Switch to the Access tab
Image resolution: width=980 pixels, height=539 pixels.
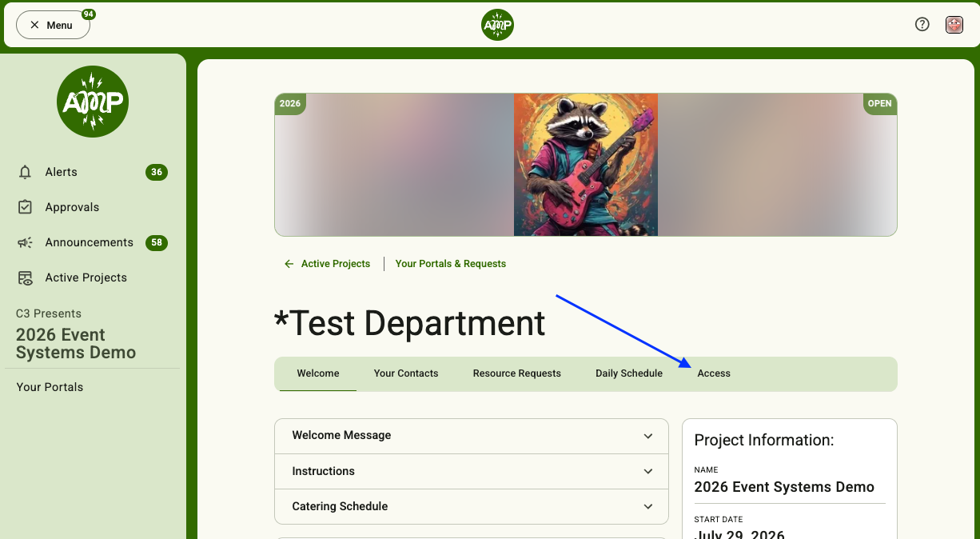[x=714, y=373]
